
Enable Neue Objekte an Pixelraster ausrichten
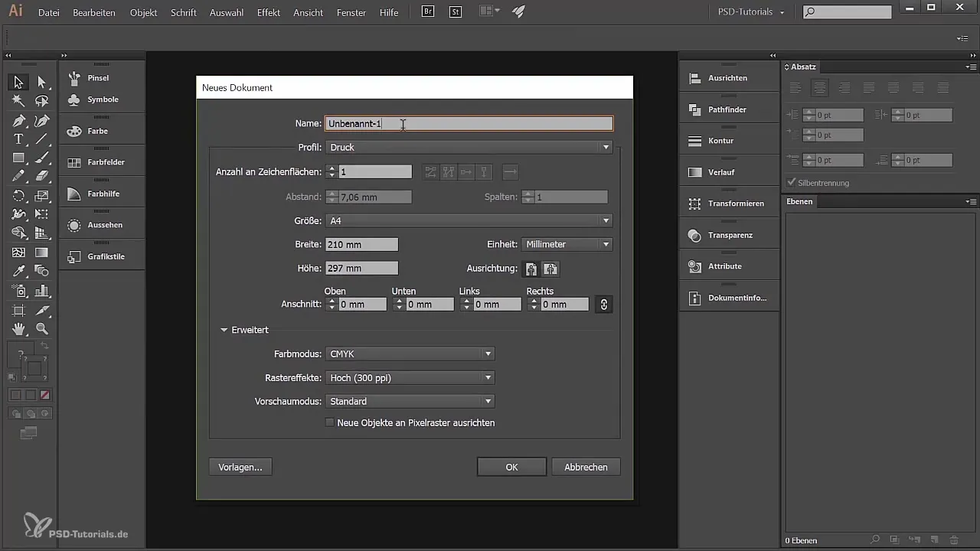[330, 422]
